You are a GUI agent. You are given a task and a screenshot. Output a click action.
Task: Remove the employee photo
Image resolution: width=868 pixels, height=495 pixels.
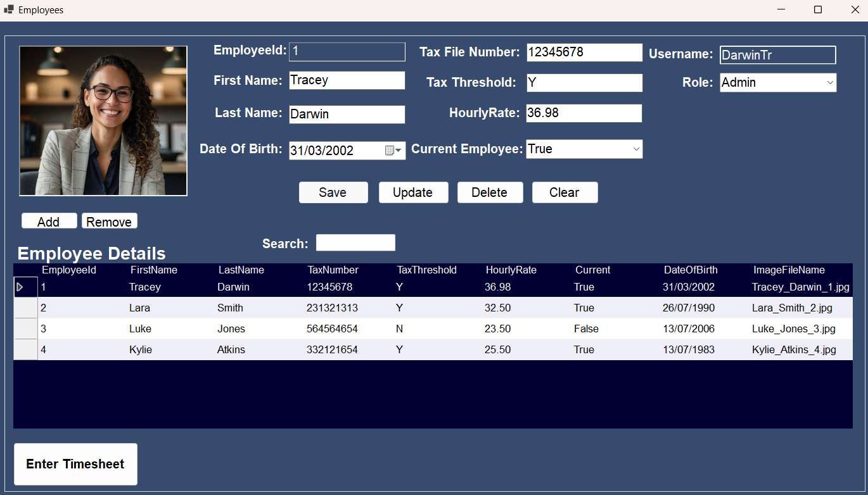click(x=109, y=222)
